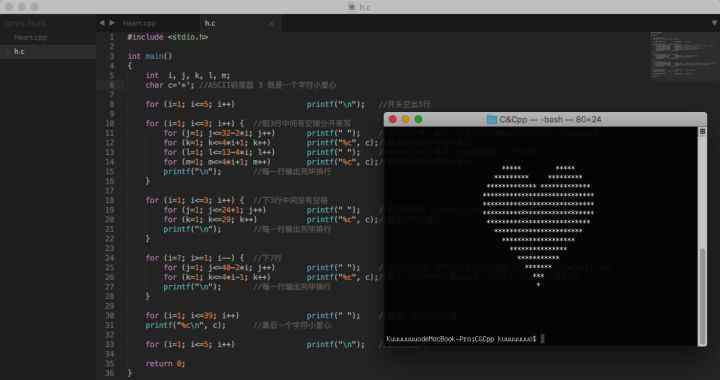Minimize Terminal with the yellow button

click(x=405, y=119)
